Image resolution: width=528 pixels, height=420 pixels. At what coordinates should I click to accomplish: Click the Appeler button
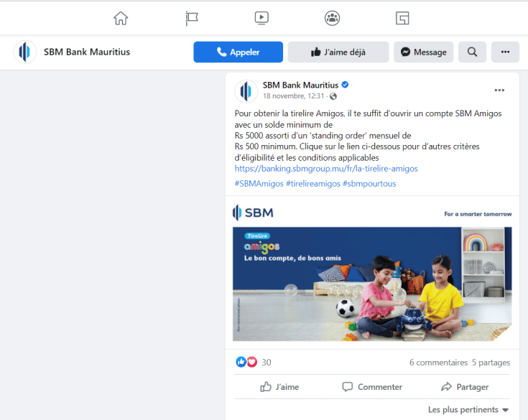click(238, 52)
